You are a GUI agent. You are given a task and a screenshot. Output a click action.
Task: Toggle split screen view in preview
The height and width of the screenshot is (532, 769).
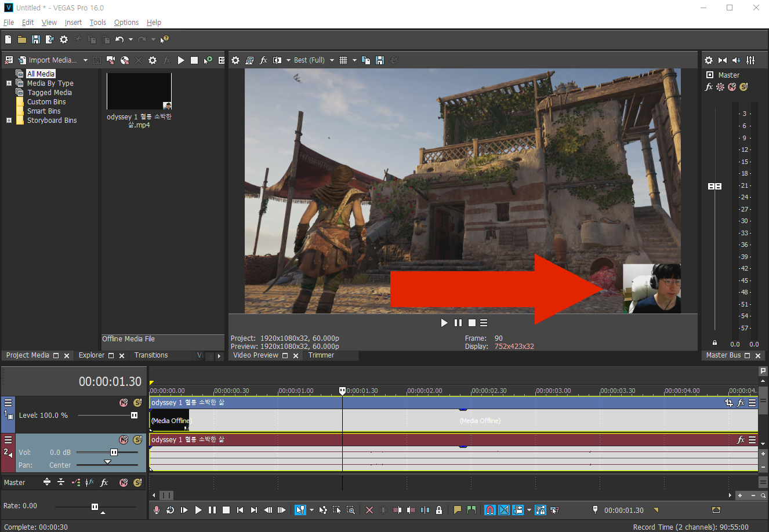point(277,60)
